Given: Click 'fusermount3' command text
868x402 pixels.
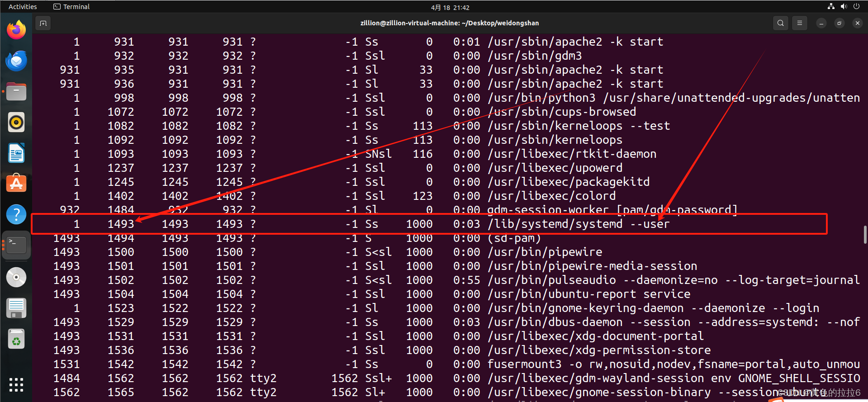Looking at the screenshot, I should point(525,364).
